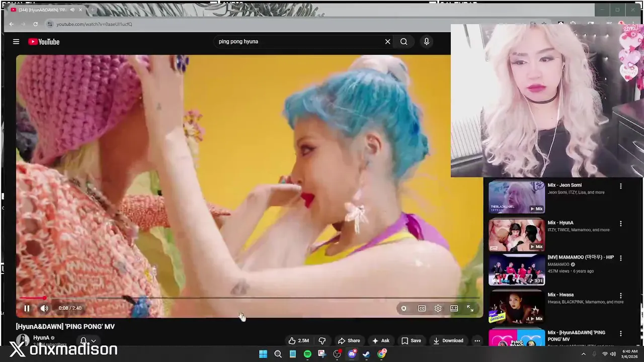Click the magnifier search button
644x362 pixels.
pyautogui.click(x=404, y=42)
